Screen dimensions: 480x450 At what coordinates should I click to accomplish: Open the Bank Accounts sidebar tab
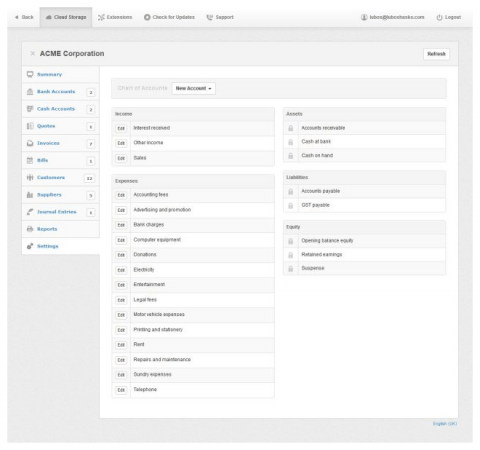click(x=61, y=92)
